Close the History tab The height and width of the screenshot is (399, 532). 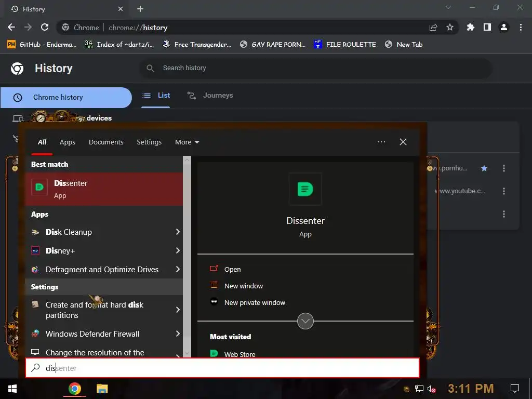point(121,9)
